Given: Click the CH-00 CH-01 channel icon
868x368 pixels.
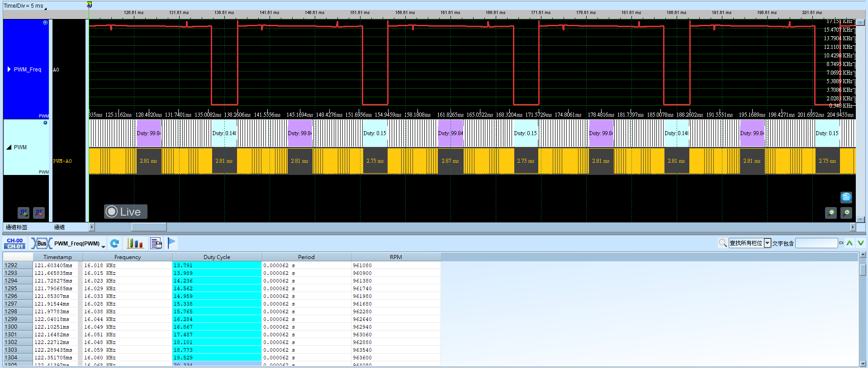Looking at the screenshot, I should [x=15, y=243].
